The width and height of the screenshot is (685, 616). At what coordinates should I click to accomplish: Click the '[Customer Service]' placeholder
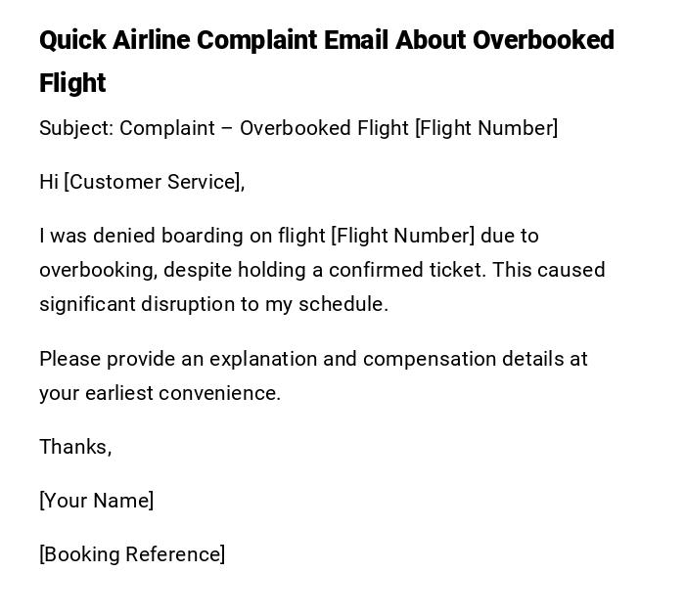coord(153,182)
